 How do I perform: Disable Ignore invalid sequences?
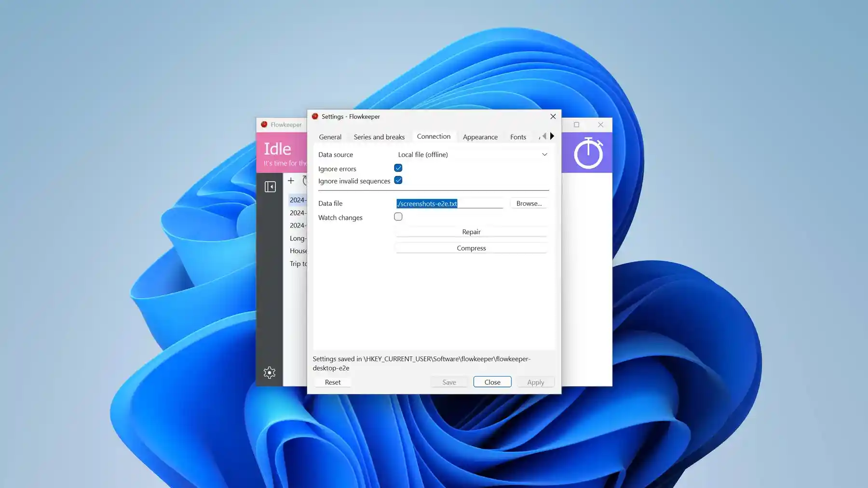click(398, 180)
